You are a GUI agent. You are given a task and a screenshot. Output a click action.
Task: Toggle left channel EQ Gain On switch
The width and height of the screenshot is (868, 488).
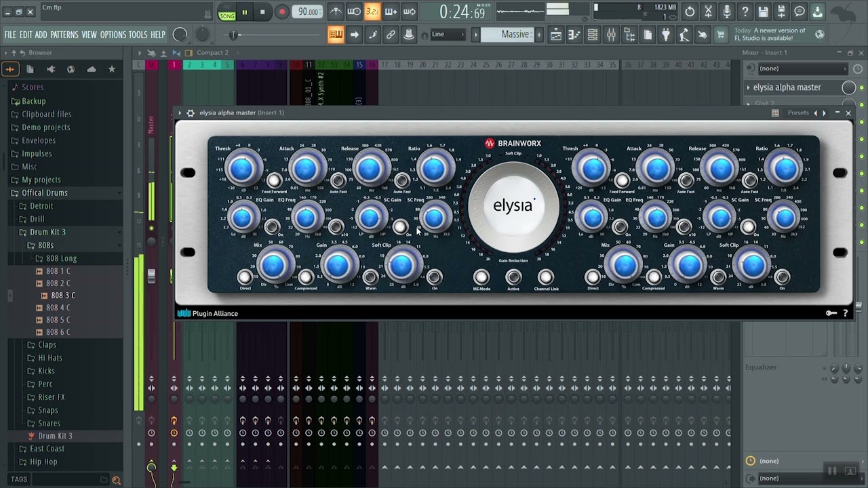[272, 227]
